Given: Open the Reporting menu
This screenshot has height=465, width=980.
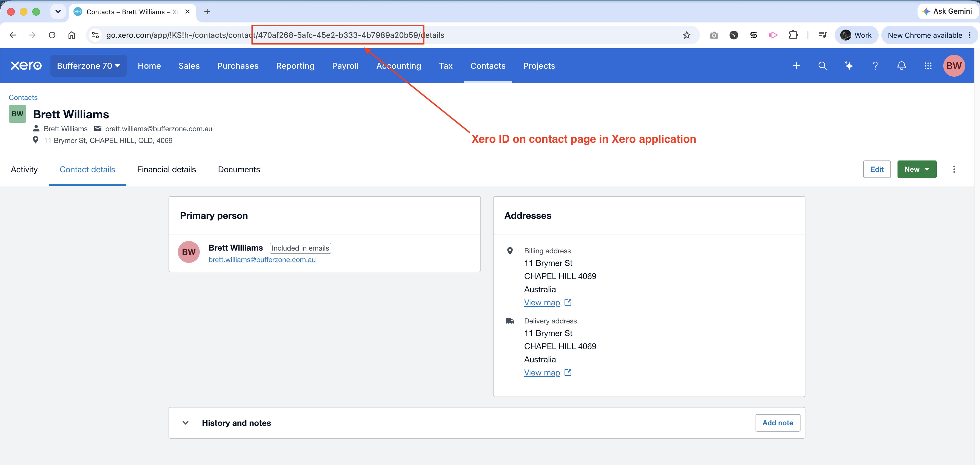Looking at the screenshot, I should 295,66.
